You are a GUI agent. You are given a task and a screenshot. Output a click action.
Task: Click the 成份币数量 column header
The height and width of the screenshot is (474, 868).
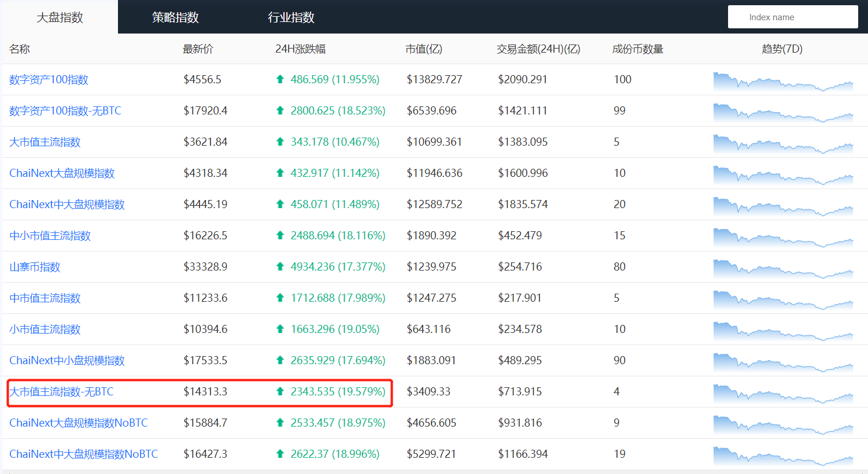click(638, 49)
